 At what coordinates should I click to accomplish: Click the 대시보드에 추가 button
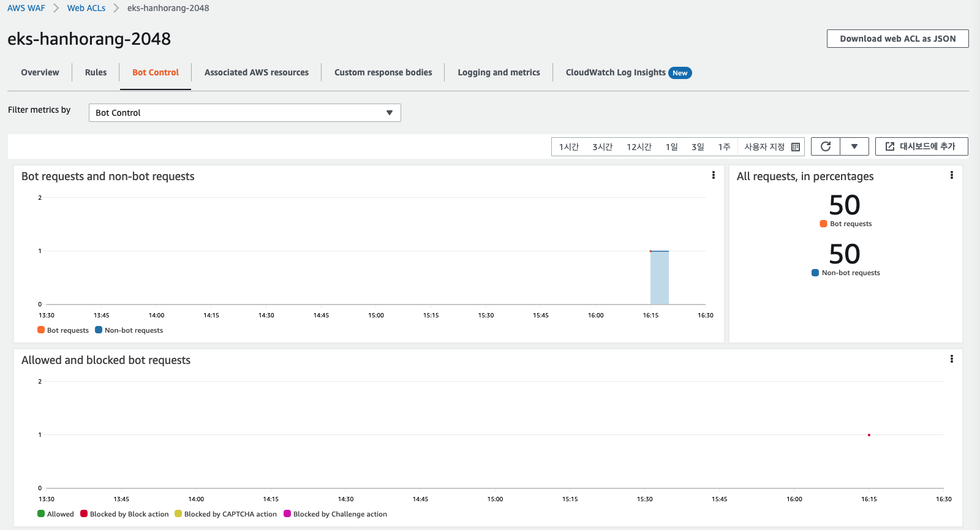(922, 146)
